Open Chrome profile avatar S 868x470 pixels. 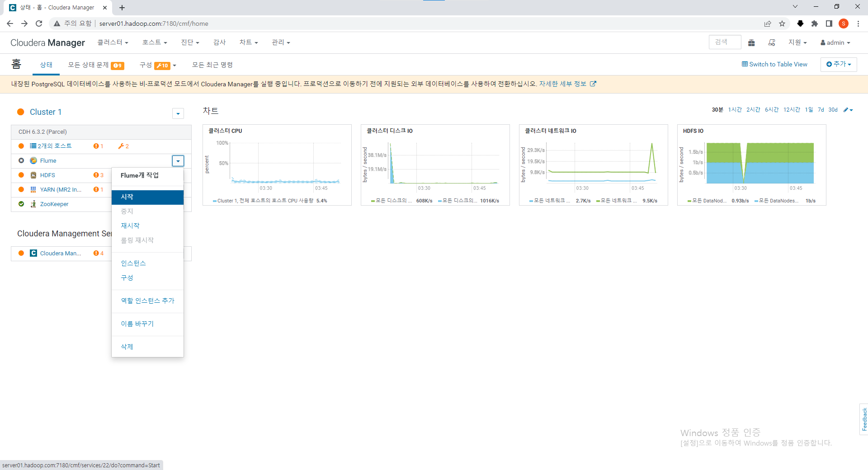844,23
